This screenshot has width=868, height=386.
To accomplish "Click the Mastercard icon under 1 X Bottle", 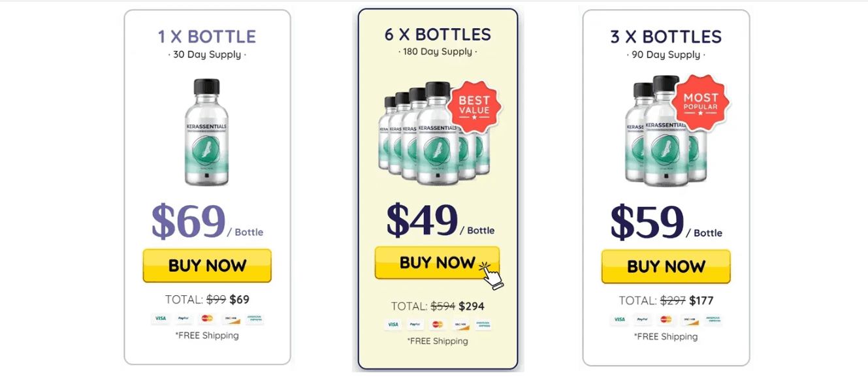I will [208, 319].
